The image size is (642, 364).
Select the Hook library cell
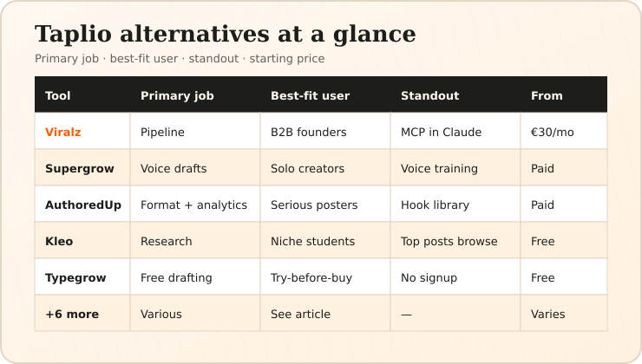455,204
